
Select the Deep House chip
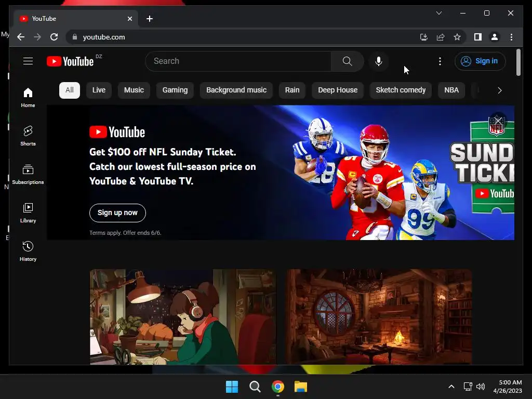click(x=338, y=90)
